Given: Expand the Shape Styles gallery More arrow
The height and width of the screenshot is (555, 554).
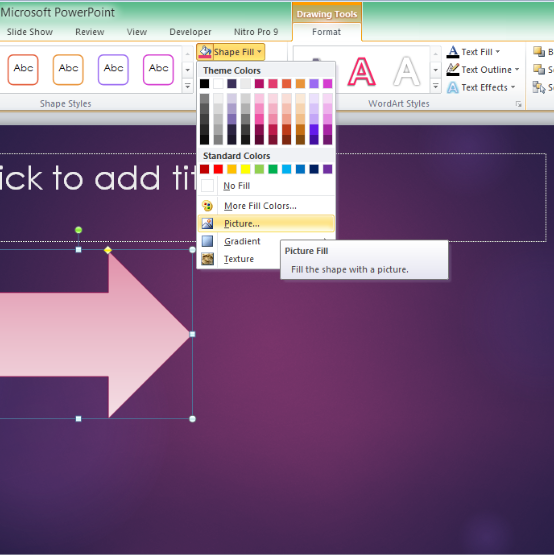Looking at the screenshot, I should 188,86.
